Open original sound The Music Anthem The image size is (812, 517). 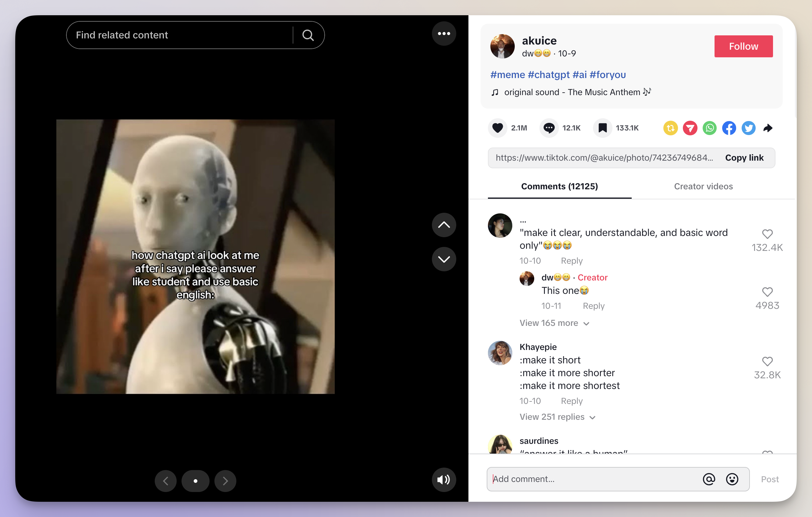[x=577, y=92]
